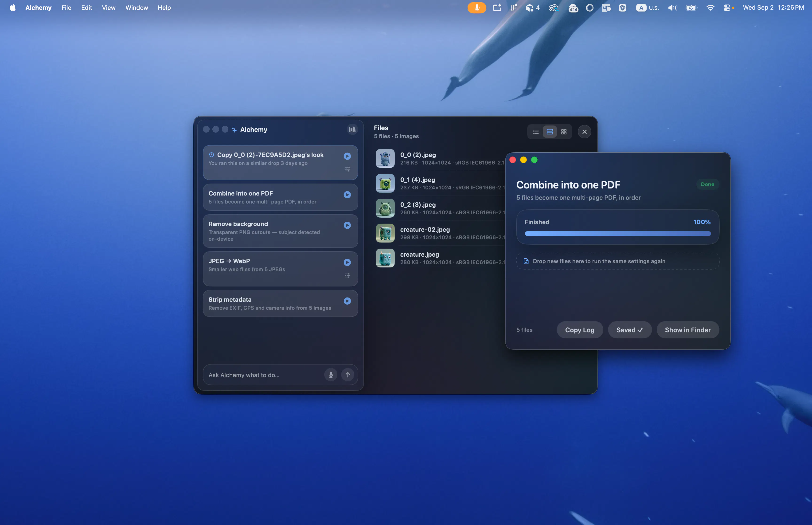Click the finished progress bar

(x=617, y=234)
